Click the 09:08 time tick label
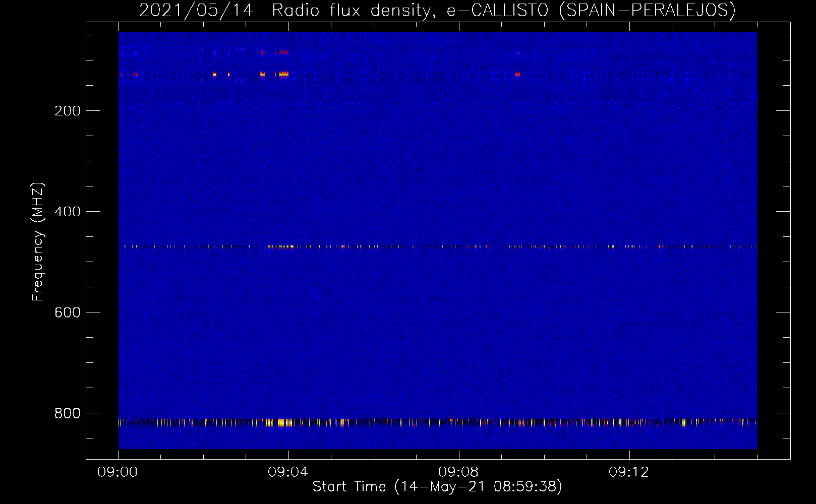816x504 pixels. coord(458,472)
